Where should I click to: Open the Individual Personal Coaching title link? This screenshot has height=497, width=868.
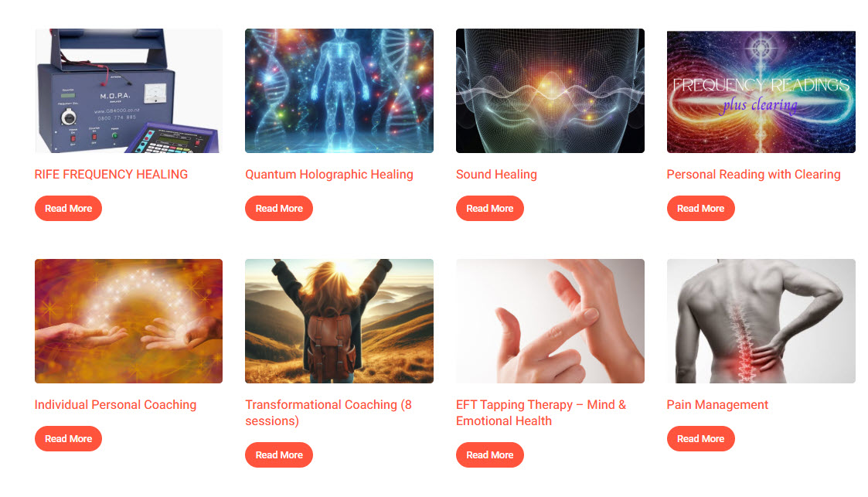115,404
